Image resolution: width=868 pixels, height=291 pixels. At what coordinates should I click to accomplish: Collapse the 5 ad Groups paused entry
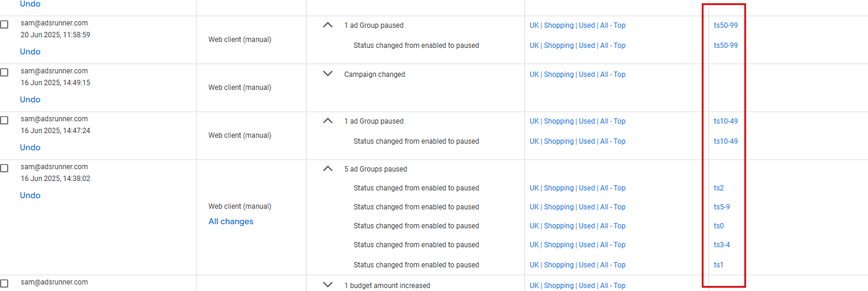(x=328, y=169)
